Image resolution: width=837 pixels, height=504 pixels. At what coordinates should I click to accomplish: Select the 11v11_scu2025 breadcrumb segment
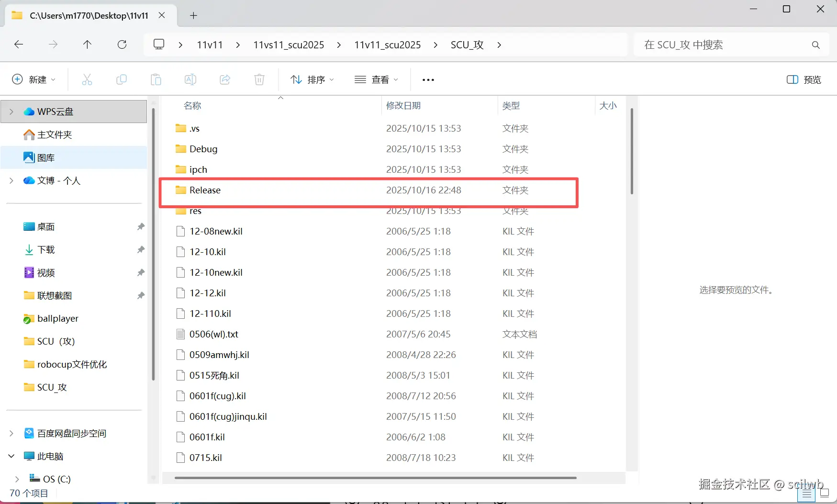pos(388,45)
